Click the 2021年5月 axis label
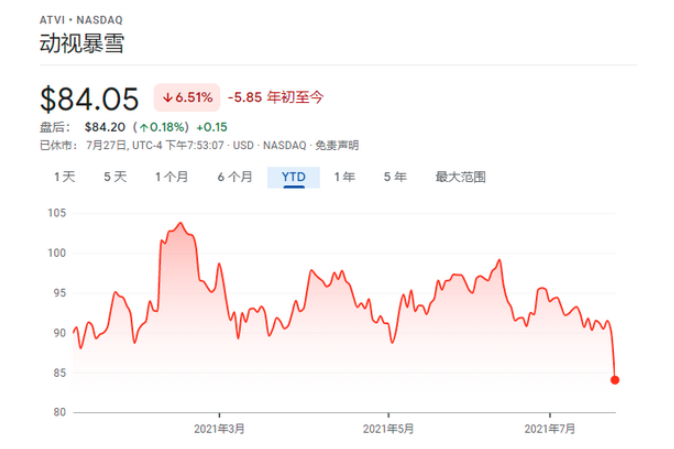Image resolution: width=674 pixels, height=449 pixels. pyautogui.click(x=387, y=429)
